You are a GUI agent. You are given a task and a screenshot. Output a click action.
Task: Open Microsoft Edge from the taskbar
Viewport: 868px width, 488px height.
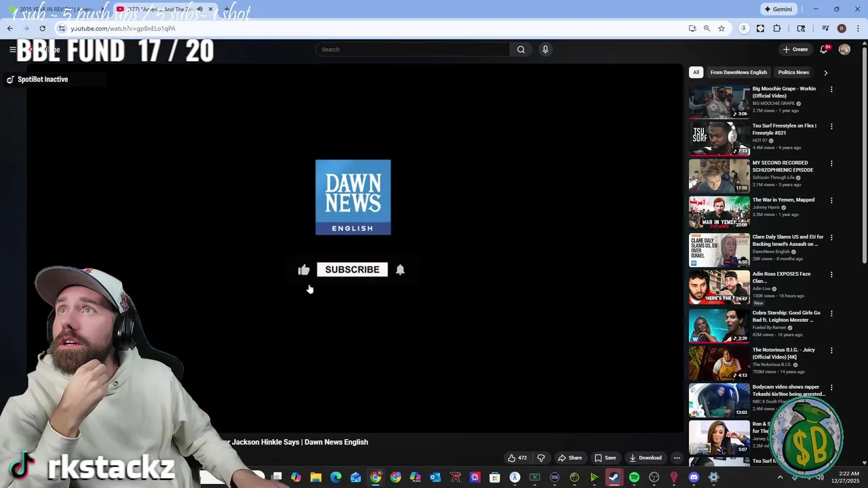click(x=336, y=477)
